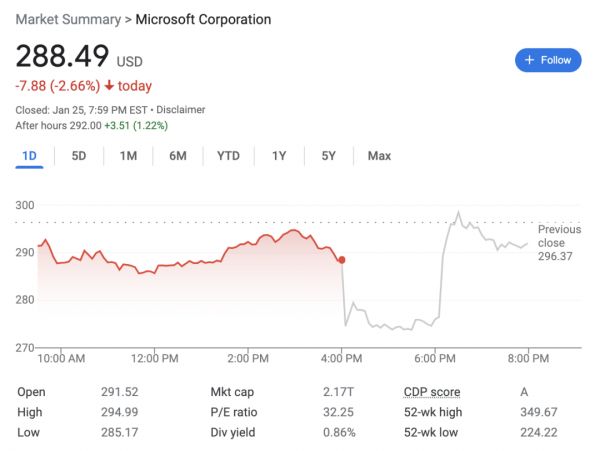The image size is (600, 451).
Task: Click the 288.49 stock price
Action: tap(62, 58)
